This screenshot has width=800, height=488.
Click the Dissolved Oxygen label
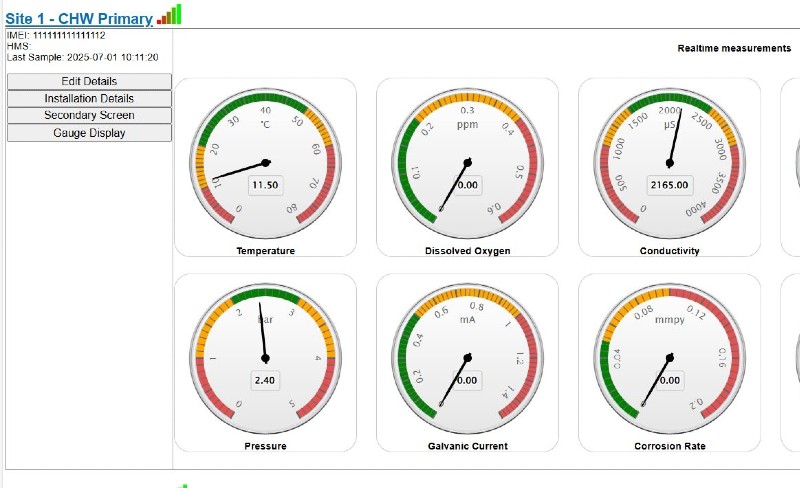coord(467,251)
